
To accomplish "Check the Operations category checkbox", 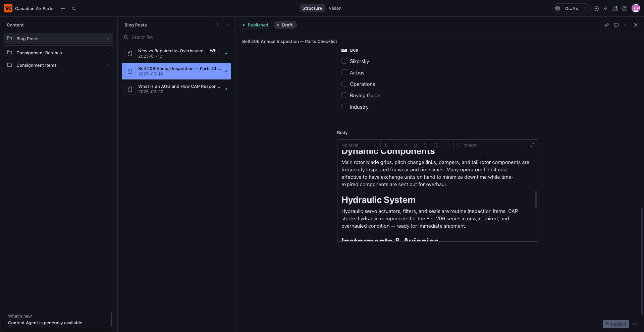I will (x=344, y=84).
